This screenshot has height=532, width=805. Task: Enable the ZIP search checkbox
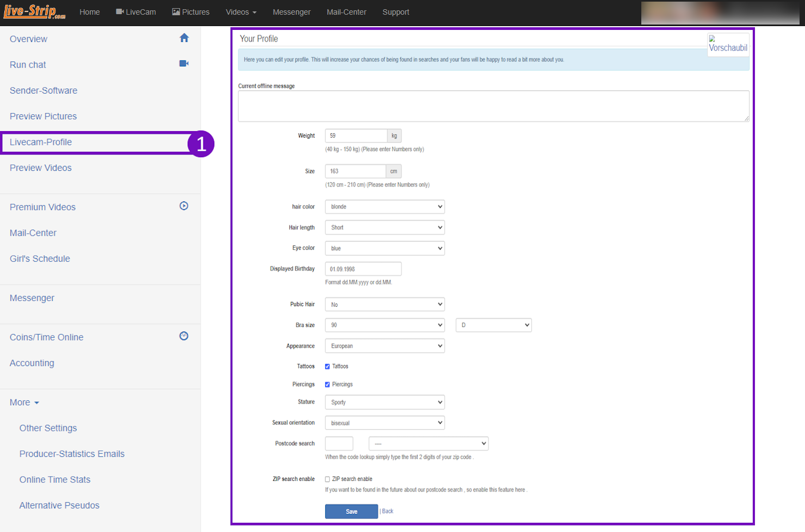[327, 479]
